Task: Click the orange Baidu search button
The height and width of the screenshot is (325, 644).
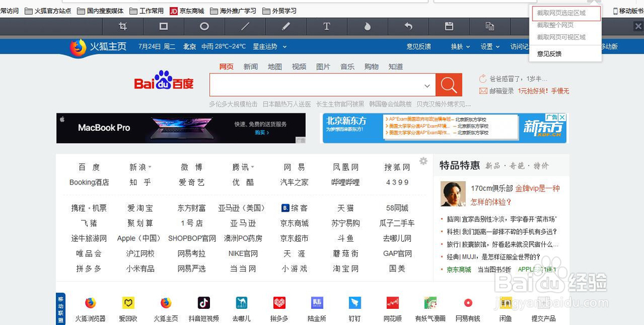Action: tap(449, 84)
